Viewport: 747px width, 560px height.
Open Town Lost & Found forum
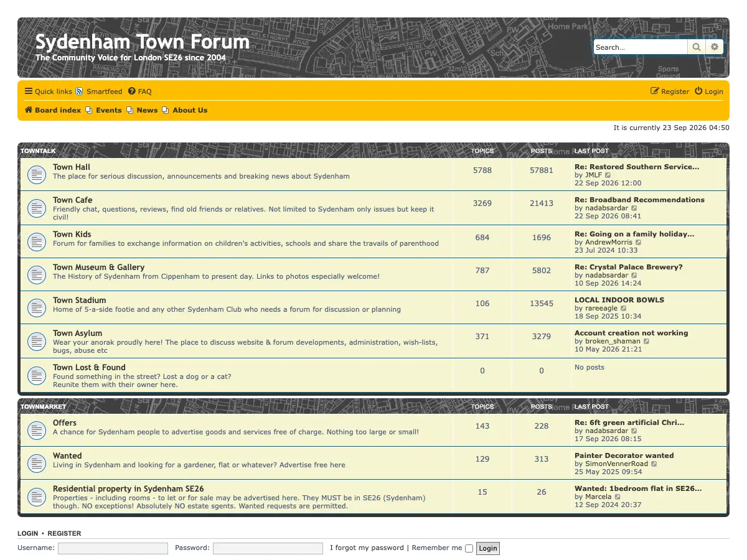(x=89, y=367)
